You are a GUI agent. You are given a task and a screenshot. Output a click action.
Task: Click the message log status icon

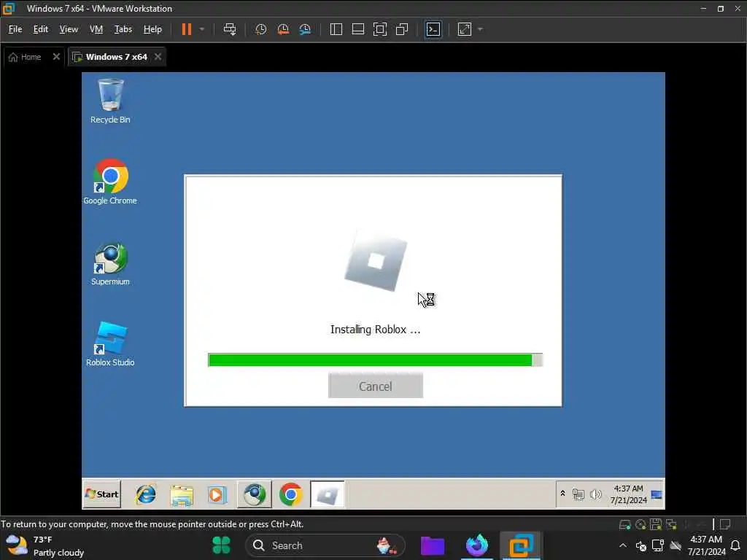(726, 525)
